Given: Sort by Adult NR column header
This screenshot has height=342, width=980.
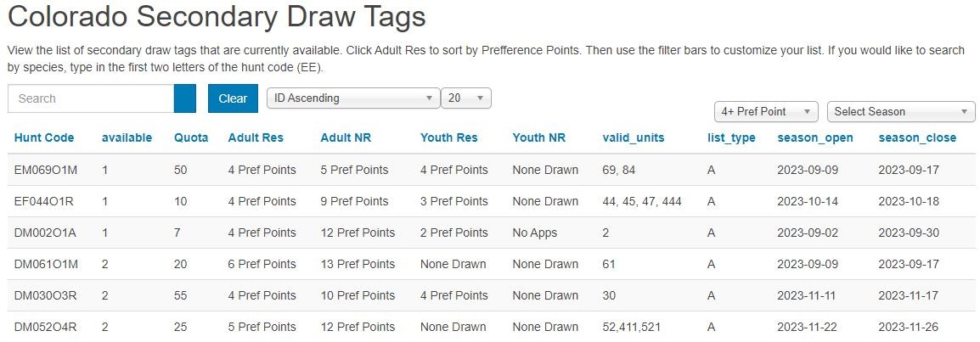Looking at the screenshot, I should click(346, 138).
